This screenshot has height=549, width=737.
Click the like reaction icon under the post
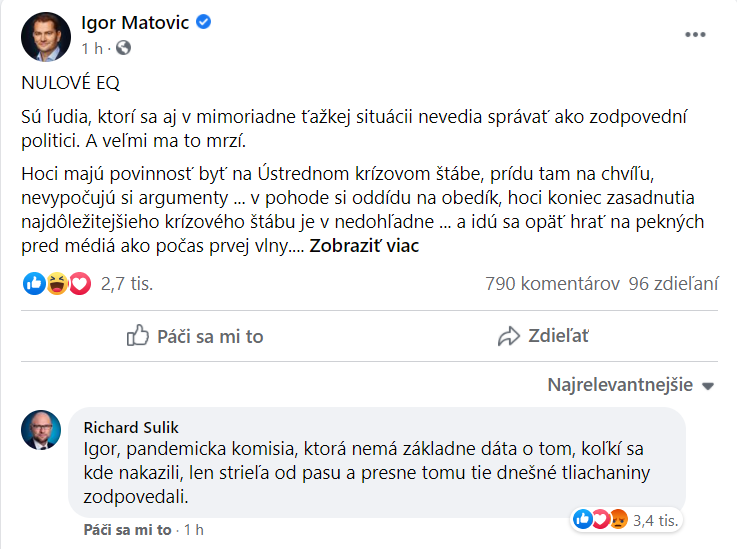click(x=34, y=284)
